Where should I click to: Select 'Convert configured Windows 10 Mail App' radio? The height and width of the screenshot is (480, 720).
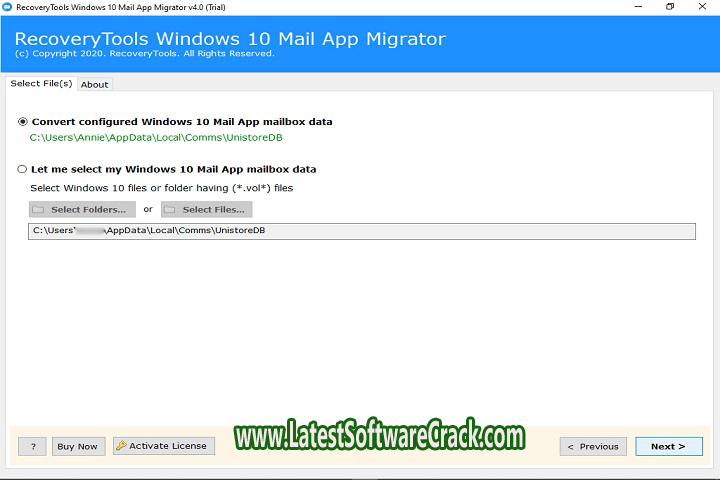click(22, 122)
